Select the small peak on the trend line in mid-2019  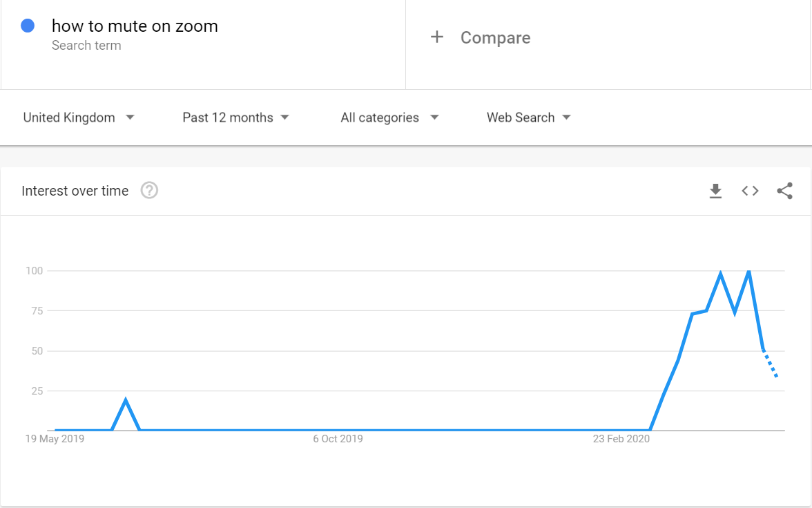tap(126, 400)
